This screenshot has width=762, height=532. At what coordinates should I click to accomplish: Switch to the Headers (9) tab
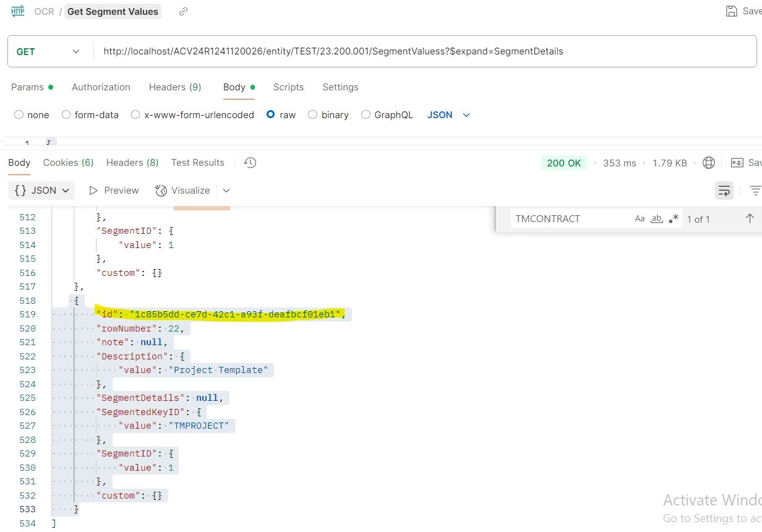[x=175, y=87]
